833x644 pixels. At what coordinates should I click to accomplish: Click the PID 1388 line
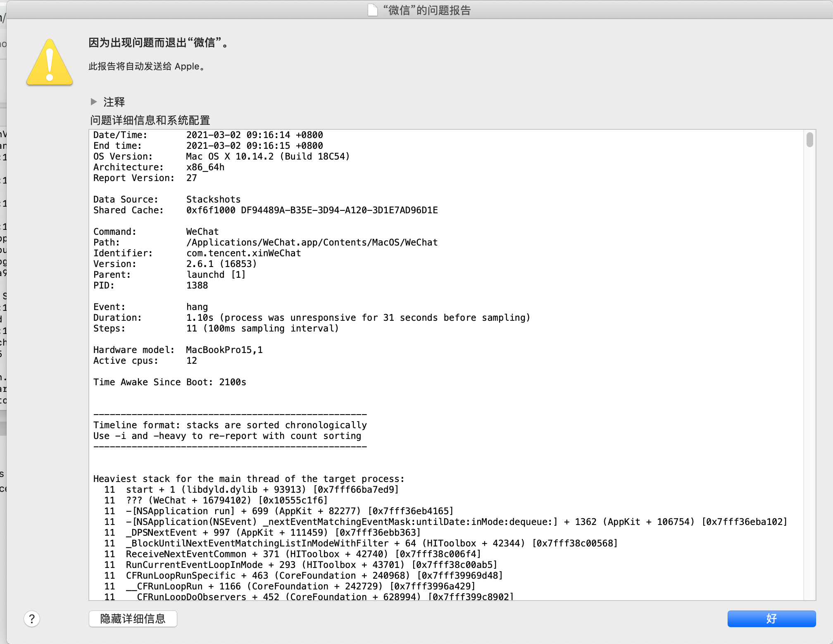151,286
